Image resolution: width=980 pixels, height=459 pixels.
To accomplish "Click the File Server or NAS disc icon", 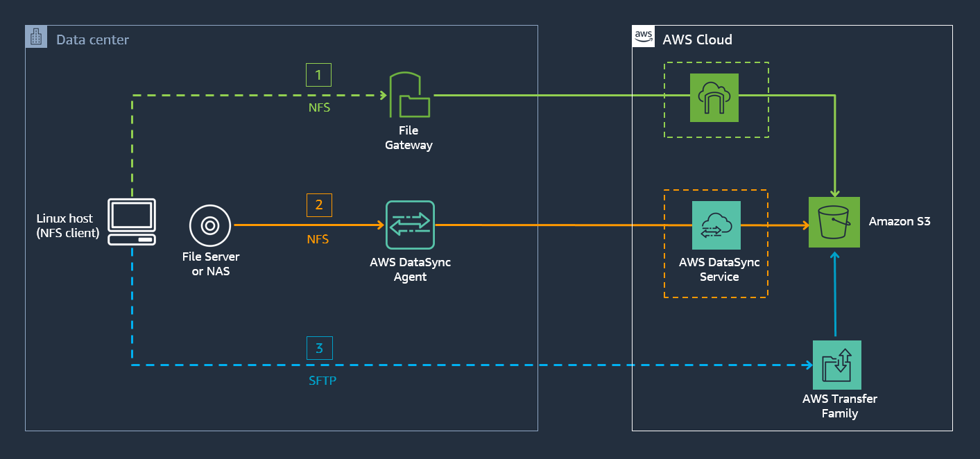I will click(x=210, y=225).
